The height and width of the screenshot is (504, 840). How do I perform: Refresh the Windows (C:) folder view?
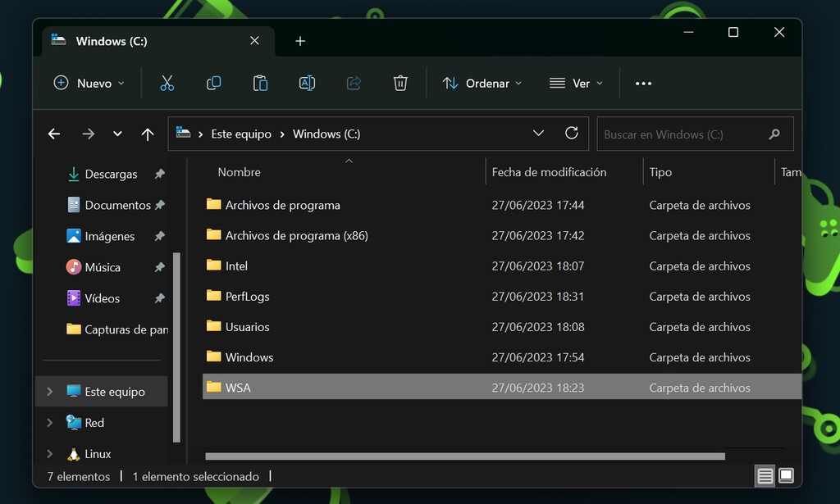pos(572,133)
